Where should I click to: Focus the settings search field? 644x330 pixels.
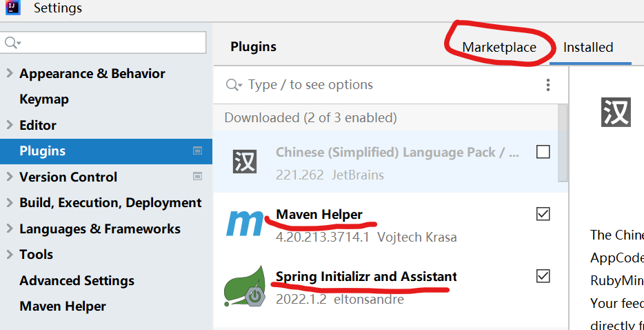(x=103, y=42)
